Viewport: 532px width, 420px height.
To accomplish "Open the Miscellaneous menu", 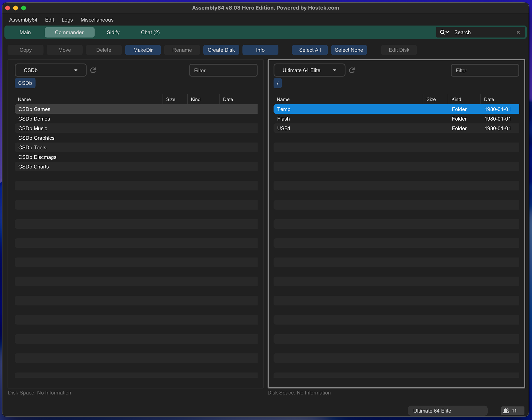I will [97, 20].
